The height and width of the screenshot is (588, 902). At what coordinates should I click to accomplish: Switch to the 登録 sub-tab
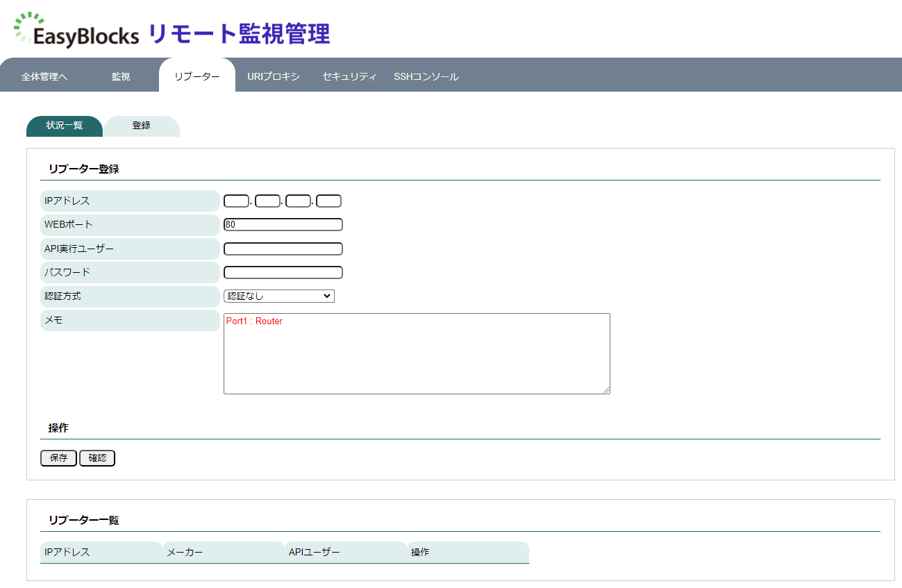[142, 126]
